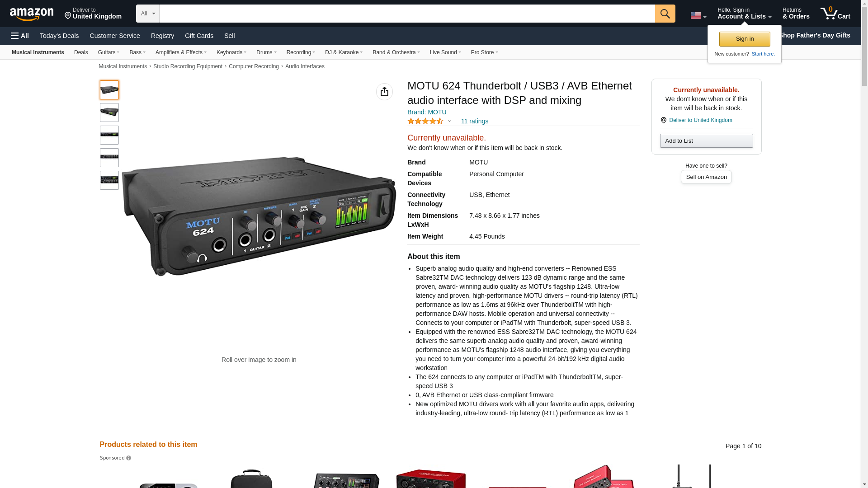The image size is (868, 488).
Task: Click into the search input field
Action: click(407, 14)
